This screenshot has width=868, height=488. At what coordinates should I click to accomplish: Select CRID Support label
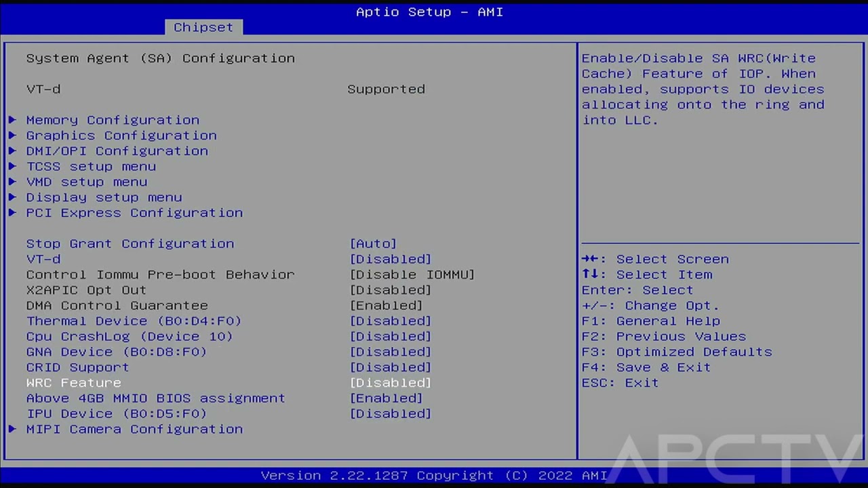point(78,367)
